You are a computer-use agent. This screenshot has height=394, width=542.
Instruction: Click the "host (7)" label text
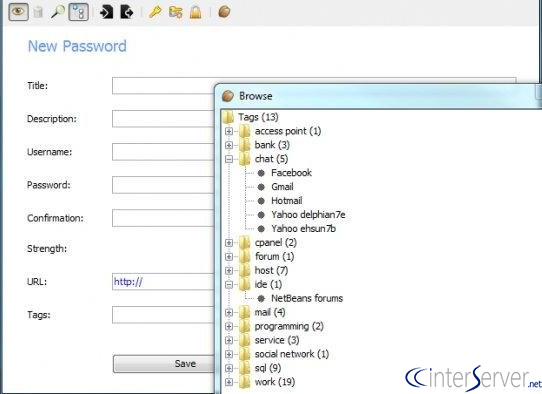(x=271, y=270)
